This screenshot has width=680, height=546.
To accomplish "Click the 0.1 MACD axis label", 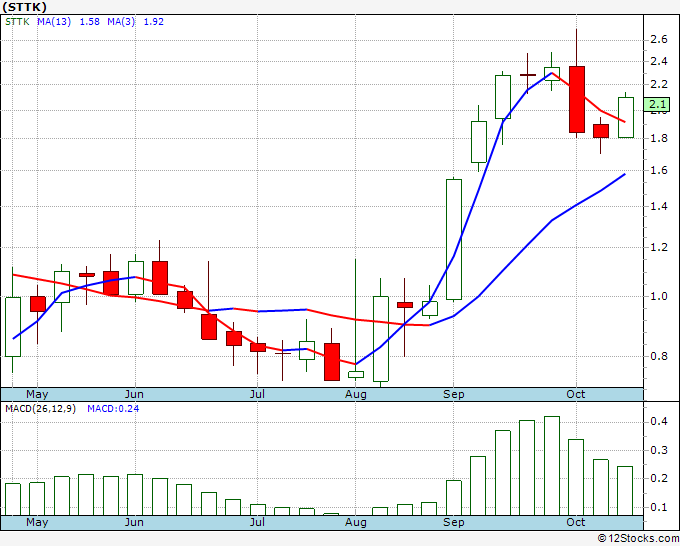I will click(659, 507).
